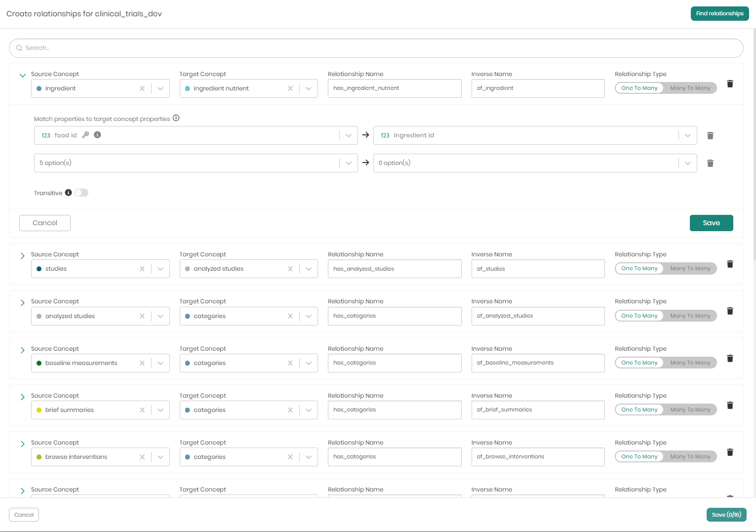Expand the analyzed studies relationship row

tap(22, 303)
